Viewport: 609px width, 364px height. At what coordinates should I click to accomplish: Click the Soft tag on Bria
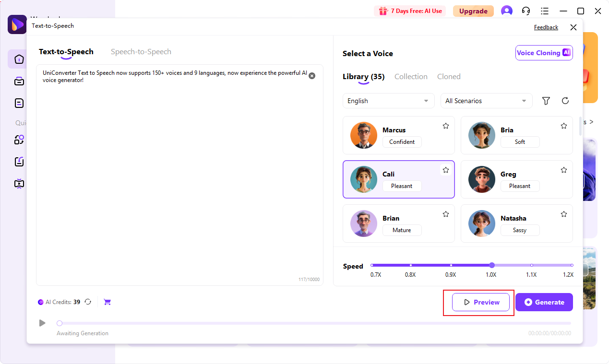point(520,142)
